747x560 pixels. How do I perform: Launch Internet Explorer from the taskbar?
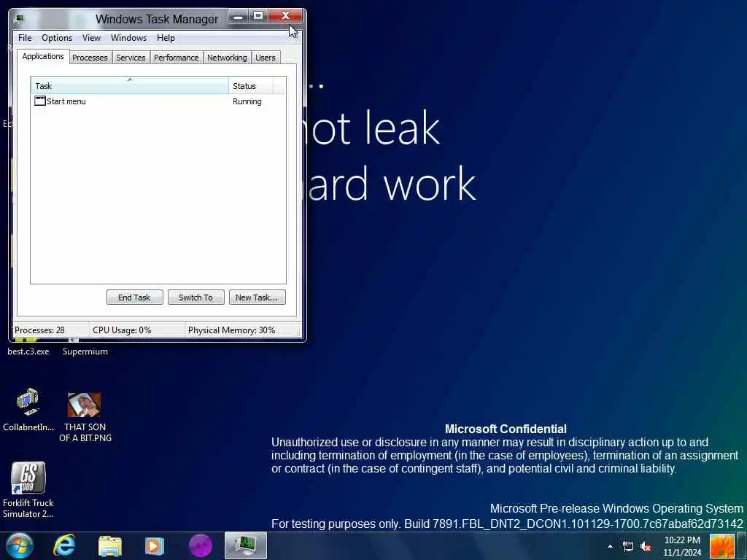[64, 545]
